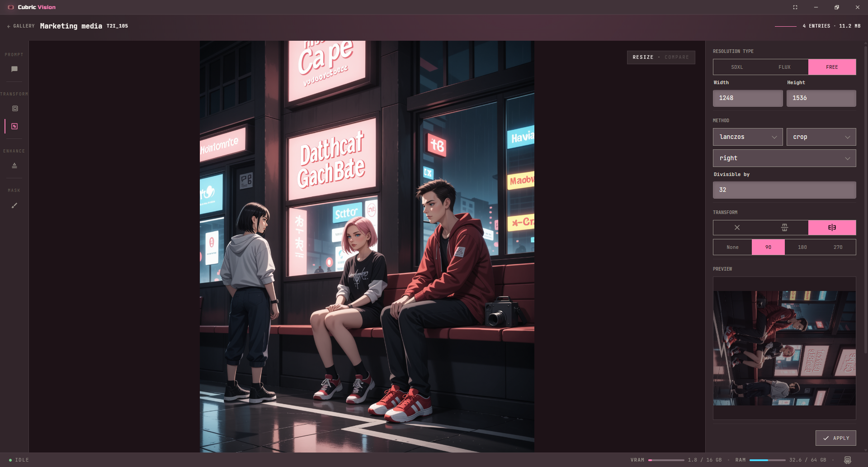
Task: Click the 'Divisible by' label
Action: [x=731, y=175]
